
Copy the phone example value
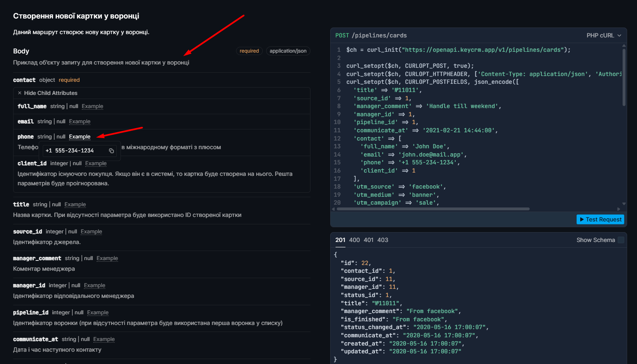pyautogui.click(x=111, y=151)
